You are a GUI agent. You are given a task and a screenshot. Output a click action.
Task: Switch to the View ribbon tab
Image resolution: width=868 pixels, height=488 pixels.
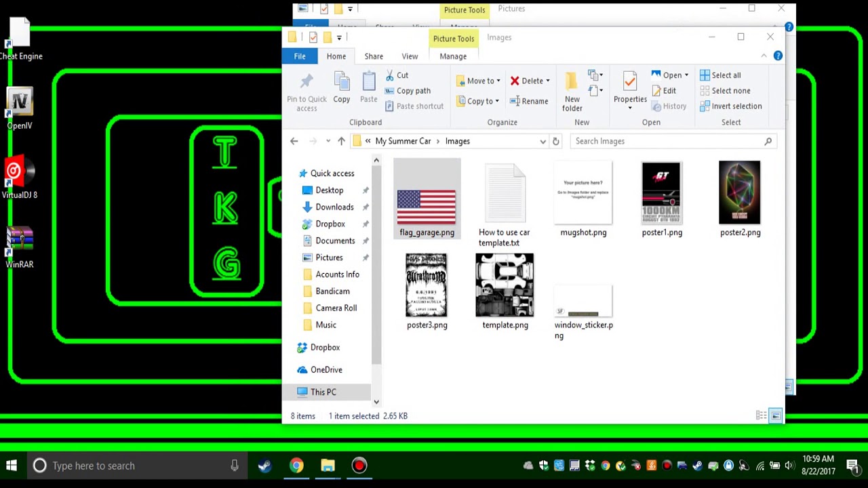coord(410,56)
